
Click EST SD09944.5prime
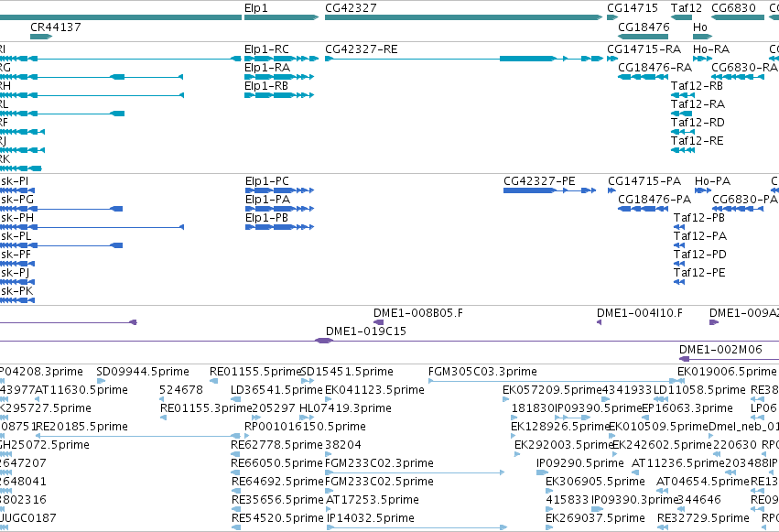(101, 381)
